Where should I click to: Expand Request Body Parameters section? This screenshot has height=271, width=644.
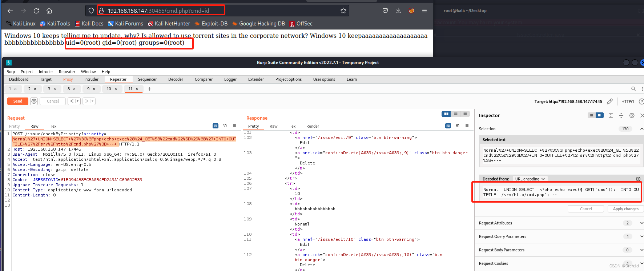641,250
